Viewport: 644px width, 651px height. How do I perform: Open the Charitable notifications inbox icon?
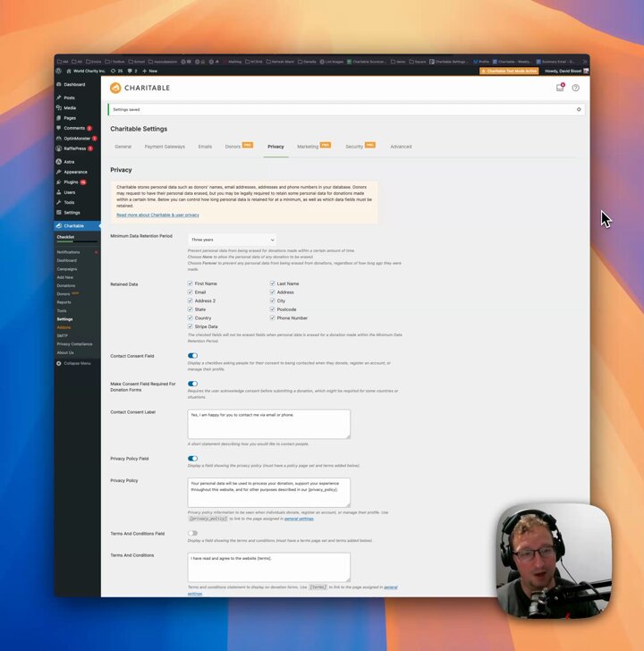pyautogui.click(x=560, y=88)
